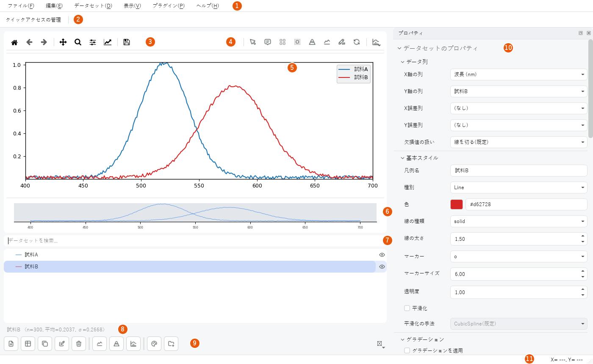Select the Pan cross-arrows tool
Screen dimensions: 593x364
pyautogui.click(x=63, y=42)
